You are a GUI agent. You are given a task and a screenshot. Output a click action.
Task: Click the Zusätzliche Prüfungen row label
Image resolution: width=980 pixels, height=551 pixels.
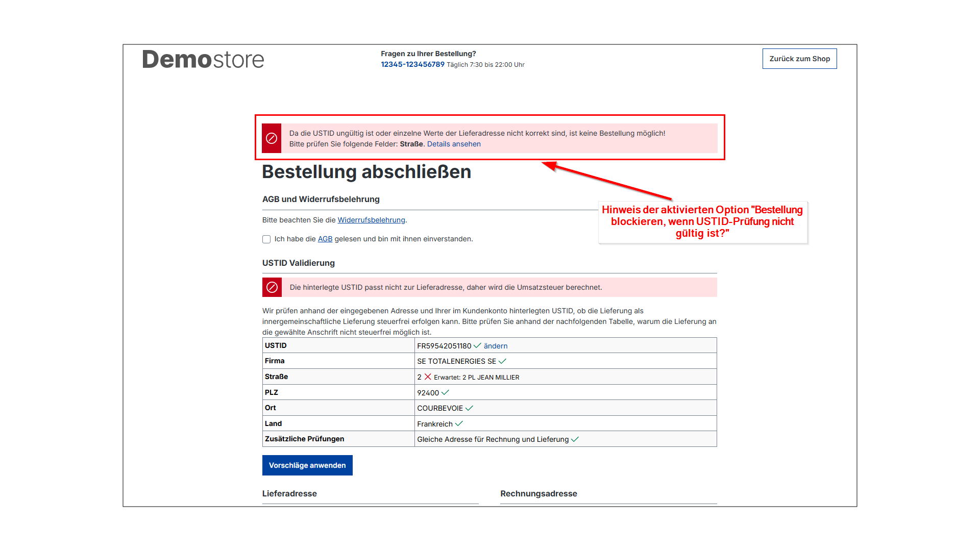(304, 439)
